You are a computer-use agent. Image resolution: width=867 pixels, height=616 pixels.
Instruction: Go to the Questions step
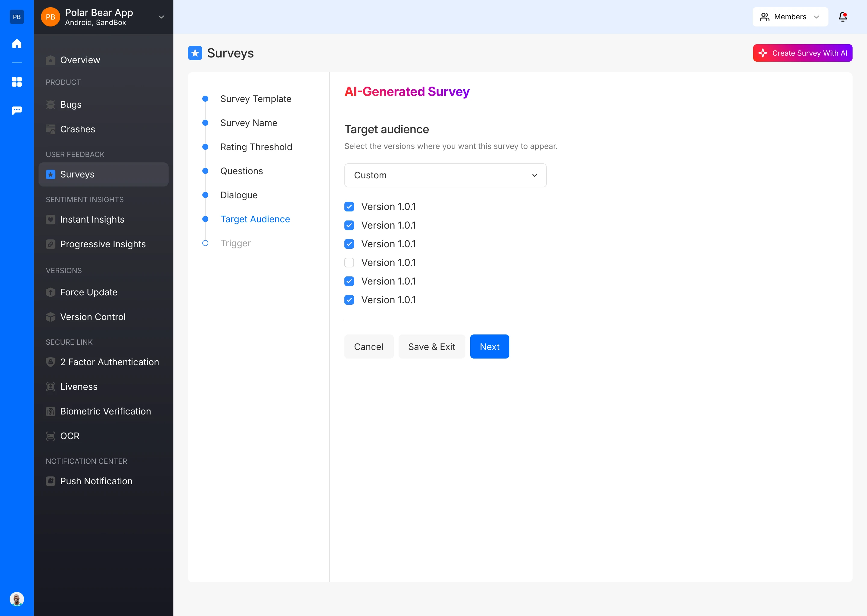pos(241,171)
